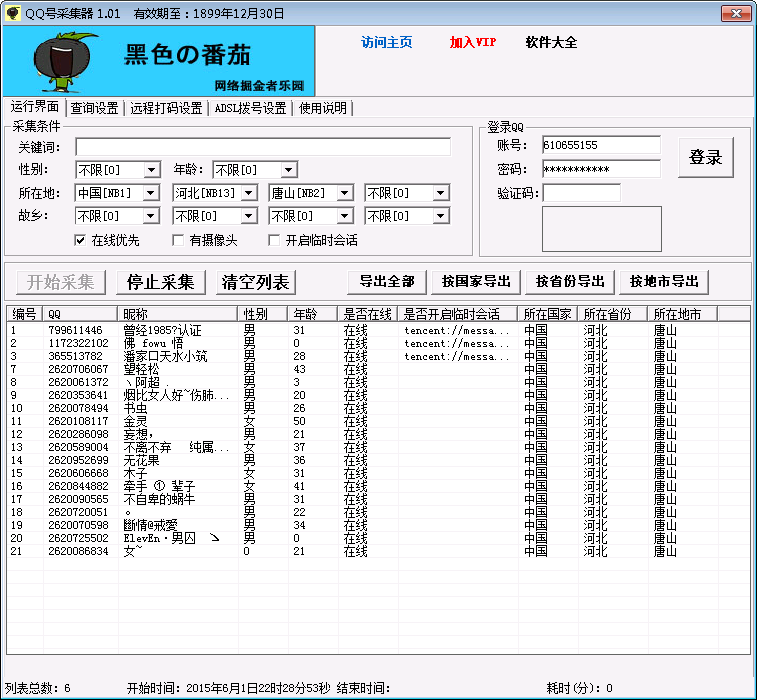Open the second 故乡 dropdown
The height and width of the screenshot is (700, 757).
coord(248,215)
